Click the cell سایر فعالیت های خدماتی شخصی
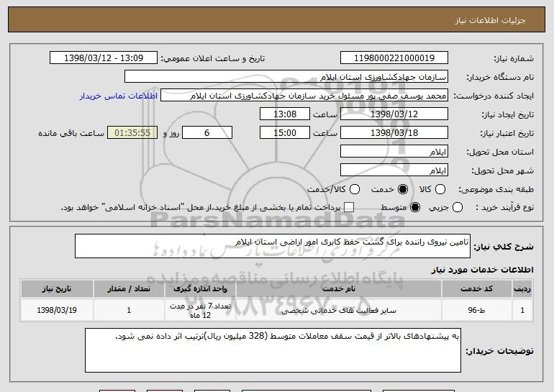554x392 pixels. point(338,310)
